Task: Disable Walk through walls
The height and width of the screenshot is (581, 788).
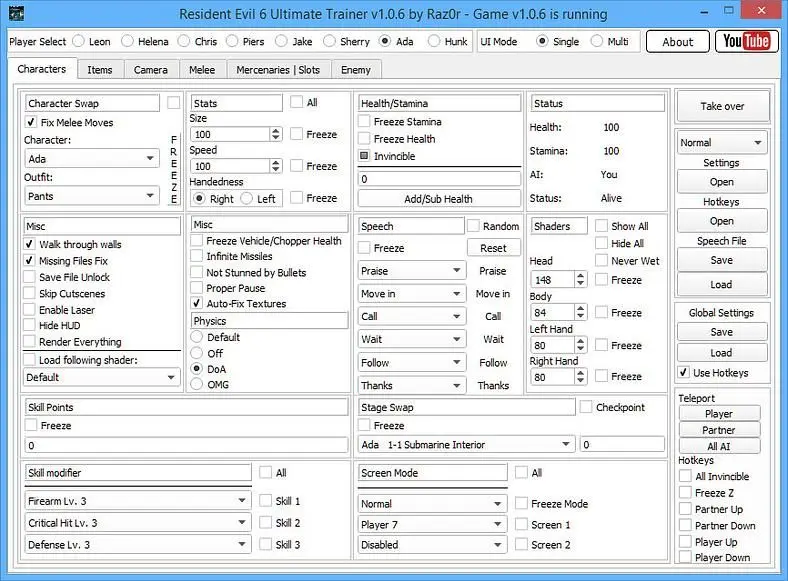Action: coord(29,244)
